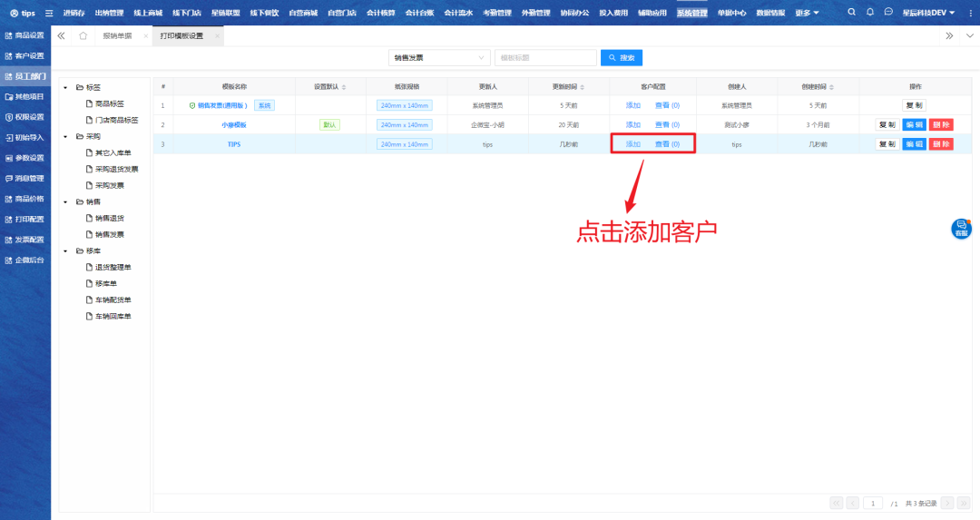The image size is (980, 520).
Task: Click 添加 in the TIPS row
Action: coord(632,144)
